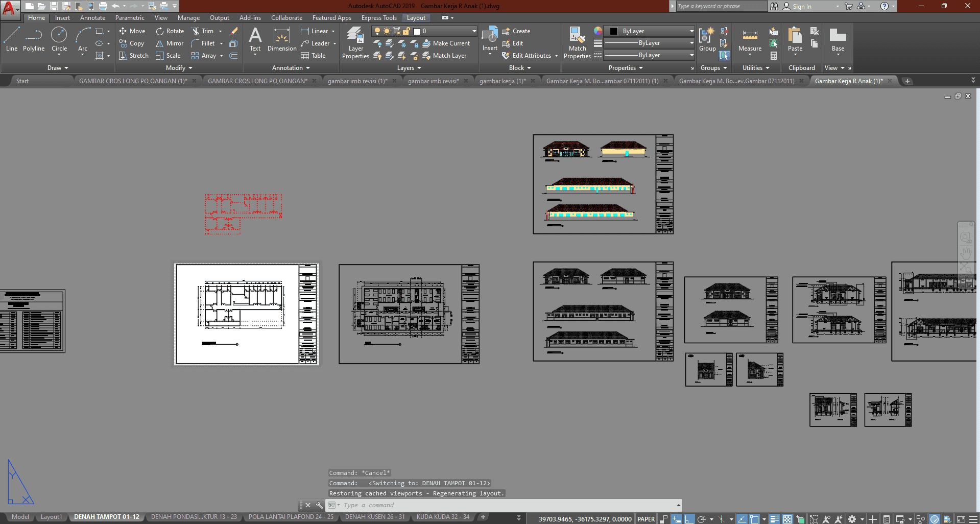Expand the Modify panel
This screenshot has width=980, height=524.
179,68
